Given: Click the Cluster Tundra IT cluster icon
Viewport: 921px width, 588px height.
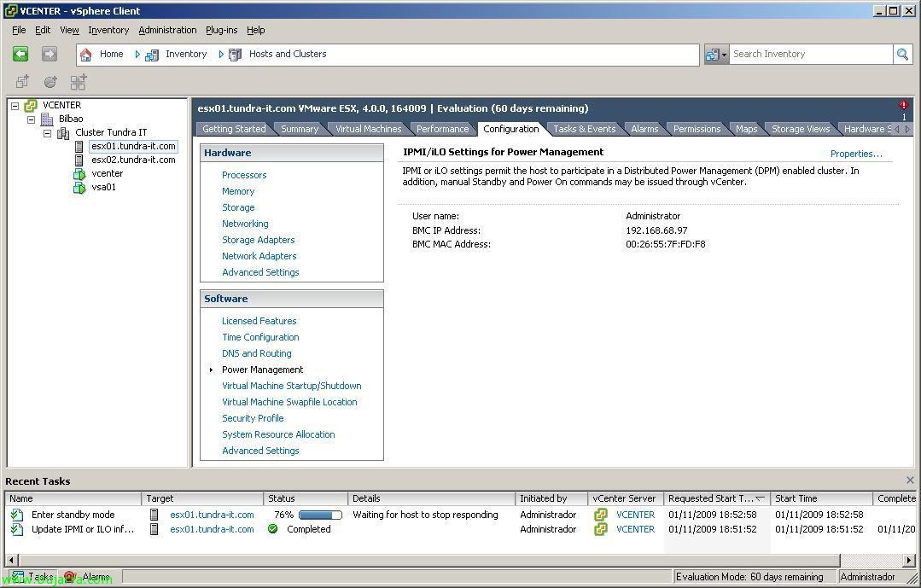Looking at the screenshot, I should pyautogui.click(x=63, y=133).
